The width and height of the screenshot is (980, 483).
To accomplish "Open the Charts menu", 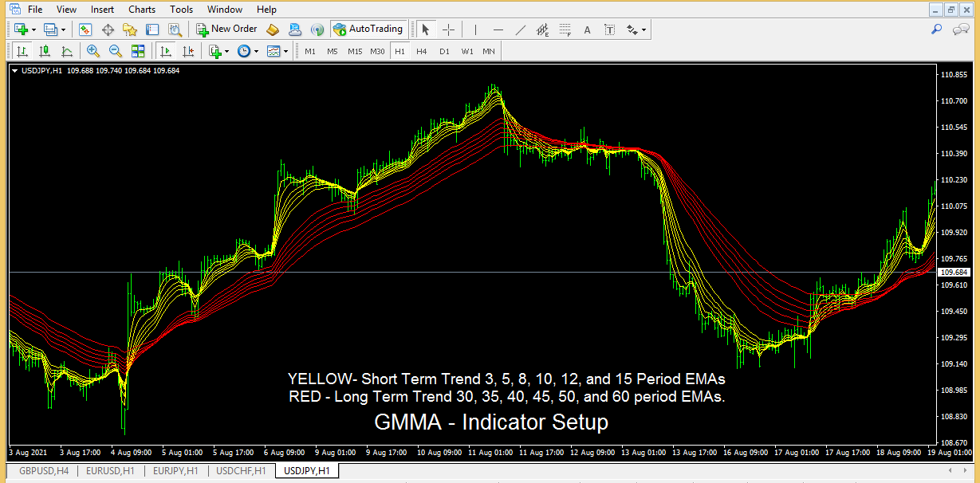I will 141,9.
